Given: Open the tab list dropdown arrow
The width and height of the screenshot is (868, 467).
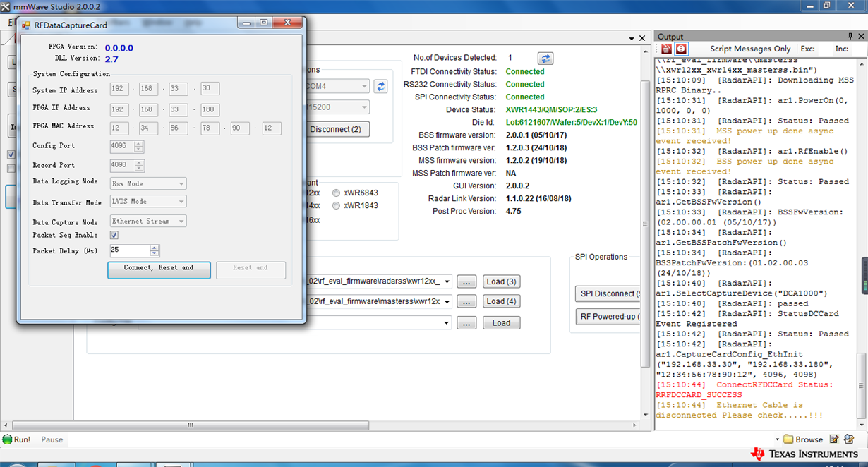Looking at the screenshot, I should pyautogui.click(x=632, y=38).
